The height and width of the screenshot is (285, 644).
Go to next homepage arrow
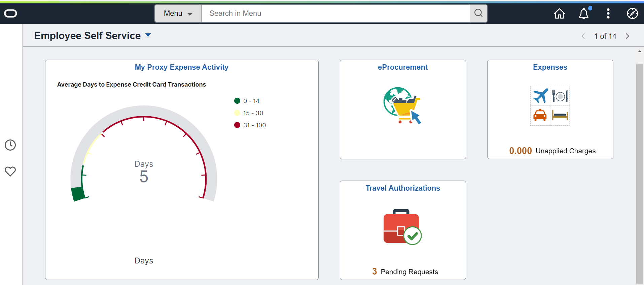(x=628, y=36)
